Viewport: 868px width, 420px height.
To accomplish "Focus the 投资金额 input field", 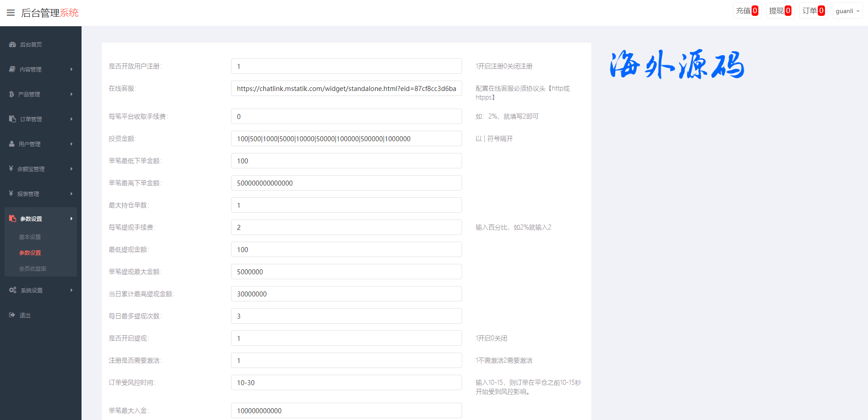I will click(346, 139).
